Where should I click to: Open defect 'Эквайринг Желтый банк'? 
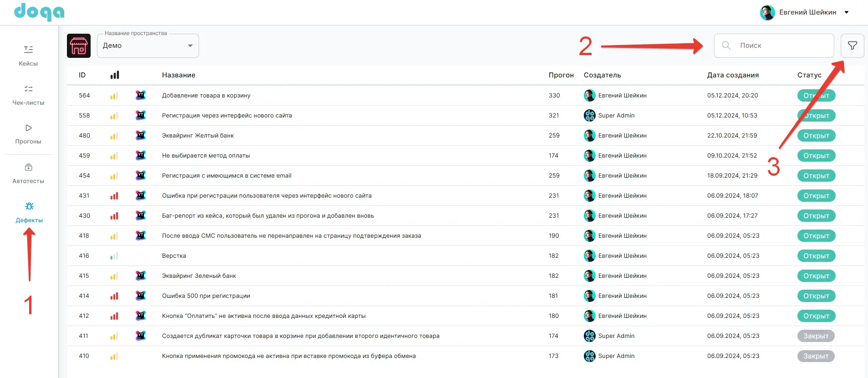pos(198,135)
